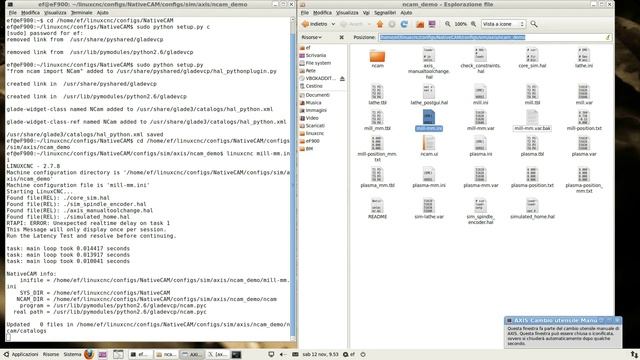Clear the location bar with the broom icon
The width and height of the screenshot is (640, 360).
608,37
